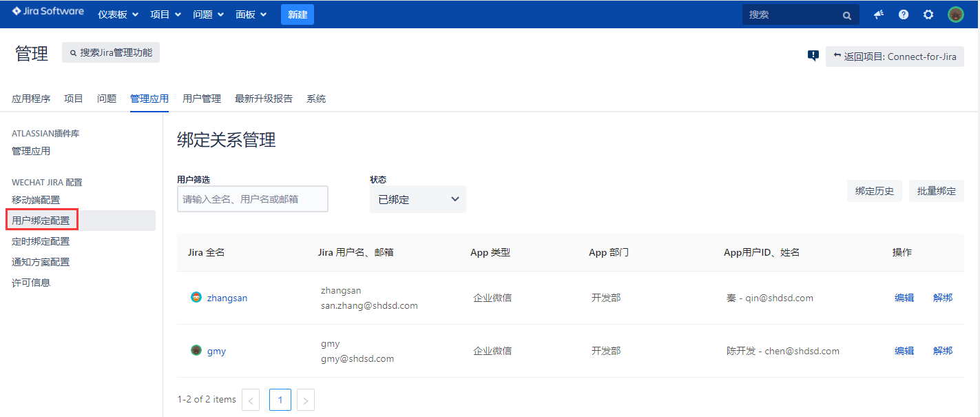Switch to the 用户管理 tab
Screen dimensions: 980x417
coord(202,99)
